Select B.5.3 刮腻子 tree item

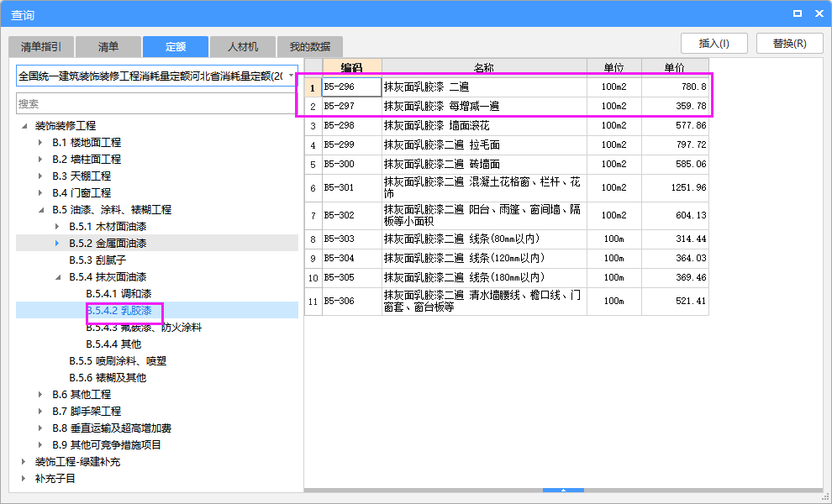pyautogui.click(x=97, y=260)
